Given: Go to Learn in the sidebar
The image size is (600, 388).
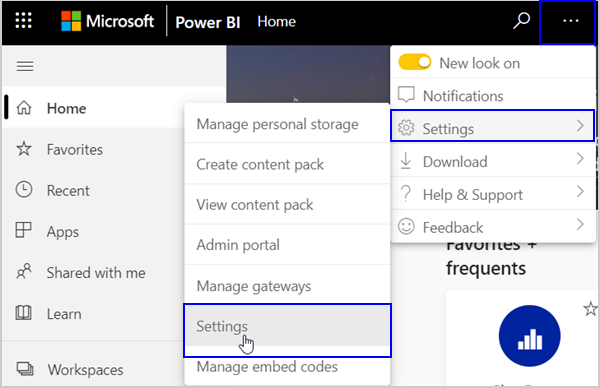Looking at the screenshot, I should 64,314.
